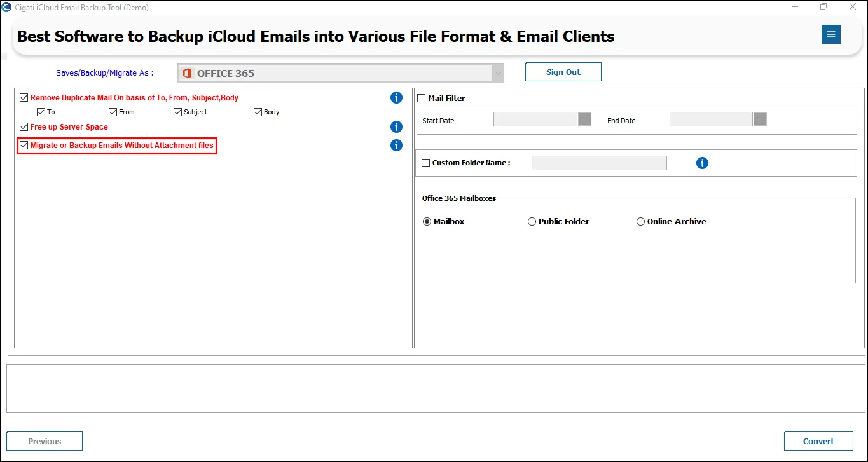Click info icon for Migrate Without Attachment

tap(396, 146)
